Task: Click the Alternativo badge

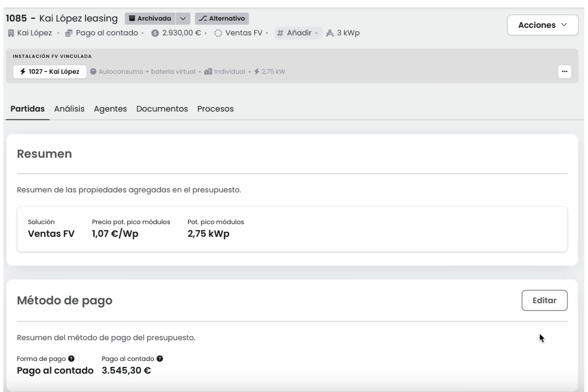Action: click(222, 19)
